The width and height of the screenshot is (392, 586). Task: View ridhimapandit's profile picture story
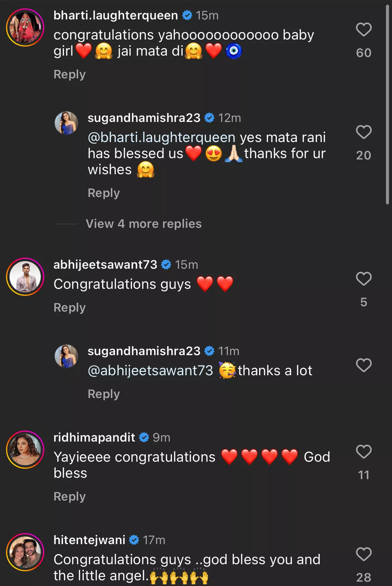click(25, 450)
